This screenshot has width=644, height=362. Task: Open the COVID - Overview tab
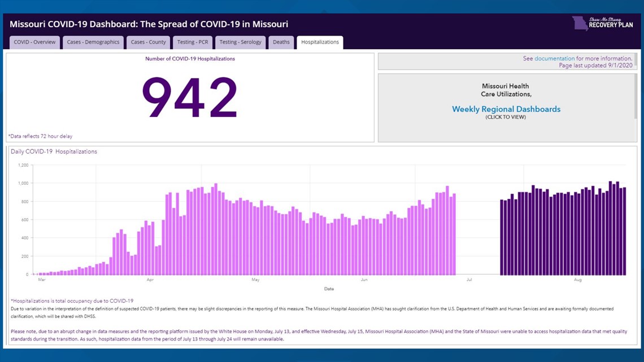[34, 42]
